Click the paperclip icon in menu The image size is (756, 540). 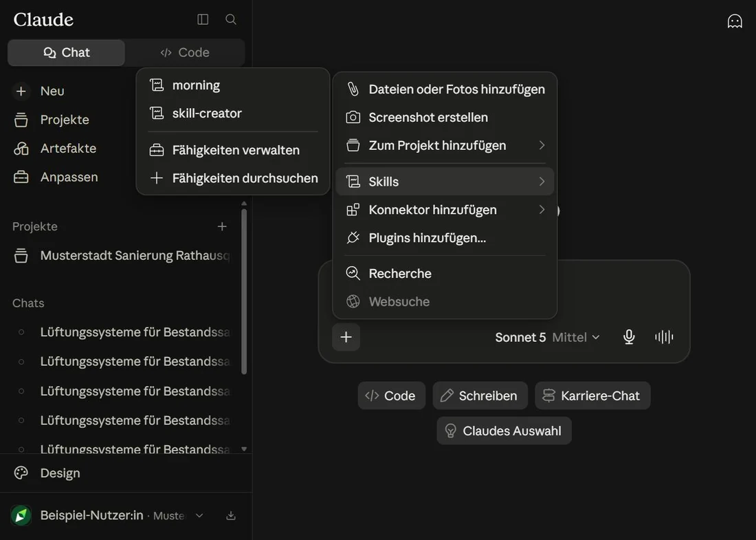353,89
